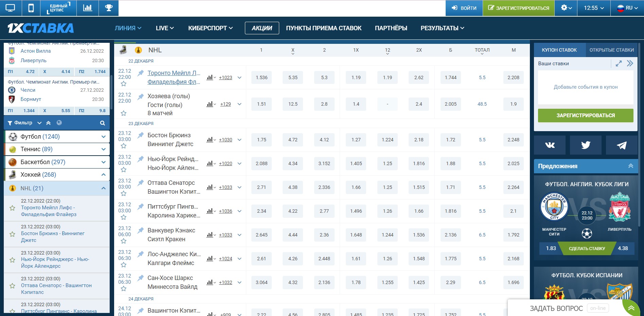The height and width of the screenshot is (316, 644).
Task: Switch to desktop version icon
Action: click(11, 8)
